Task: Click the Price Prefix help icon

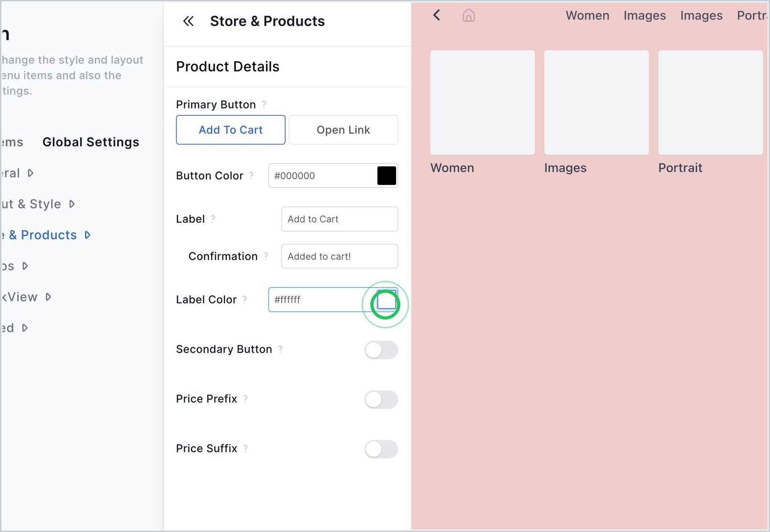Action: (245, 399)
